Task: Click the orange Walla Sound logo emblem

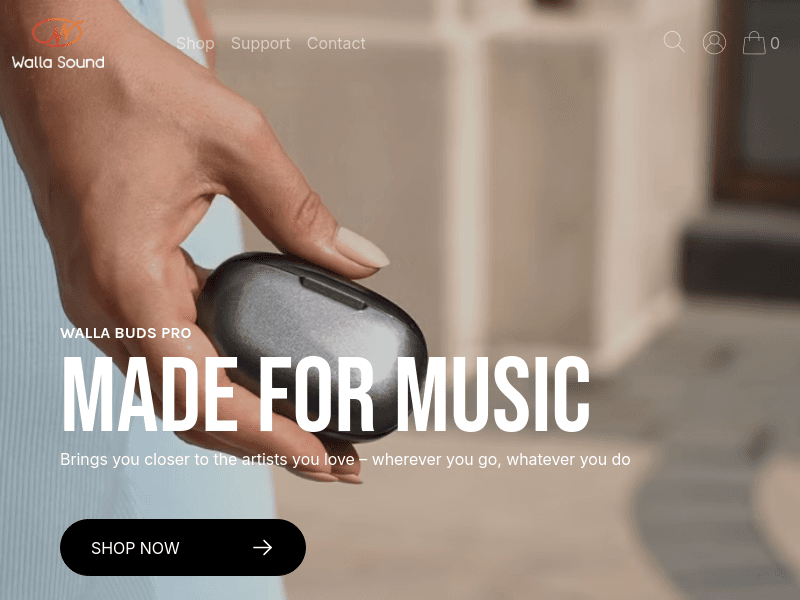Action: (58, 33)
